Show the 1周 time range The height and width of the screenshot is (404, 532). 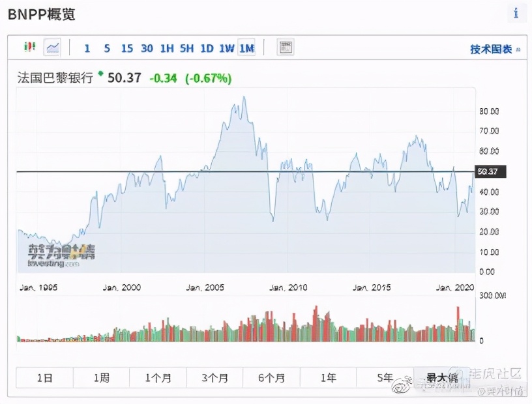(x=101, y=378)
